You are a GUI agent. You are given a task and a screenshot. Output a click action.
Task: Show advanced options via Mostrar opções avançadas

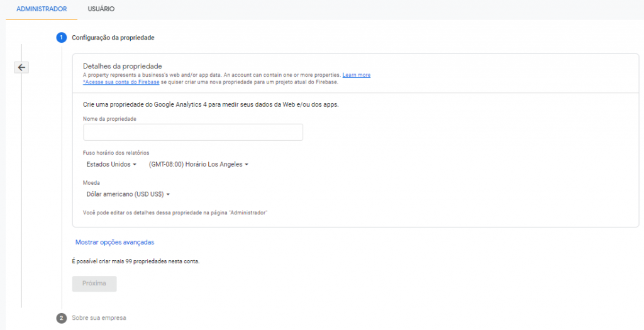click(114, 242)
